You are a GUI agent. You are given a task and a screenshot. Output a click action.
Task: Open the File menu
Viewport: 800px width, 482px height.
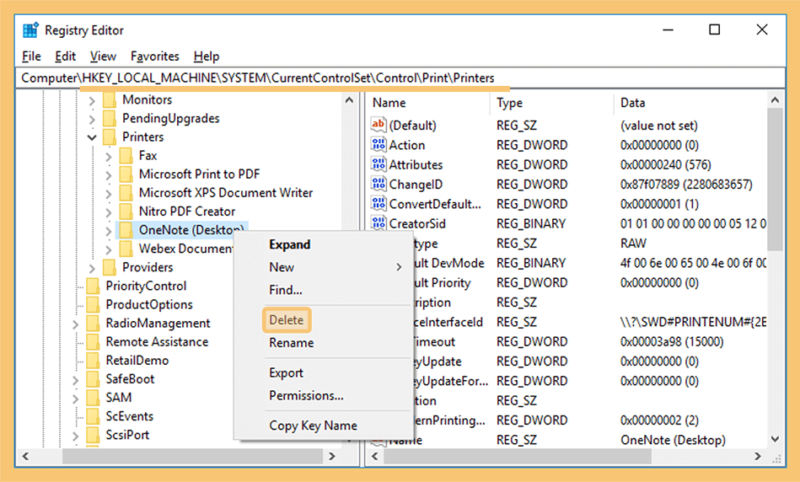click(x=31, y=56)
